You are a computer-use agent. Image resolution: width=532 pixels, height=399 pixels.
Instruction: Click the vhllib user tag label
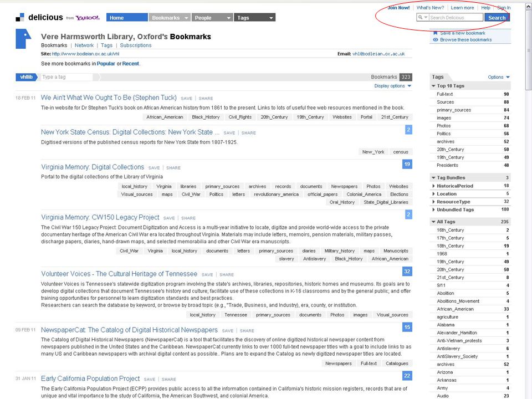pos(26,77)
